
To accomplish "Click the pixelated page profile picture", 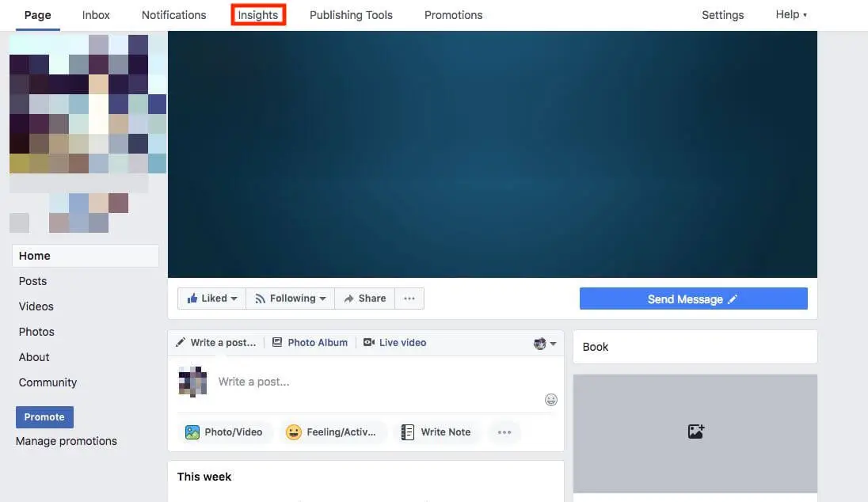I will (x=87, y=104).
